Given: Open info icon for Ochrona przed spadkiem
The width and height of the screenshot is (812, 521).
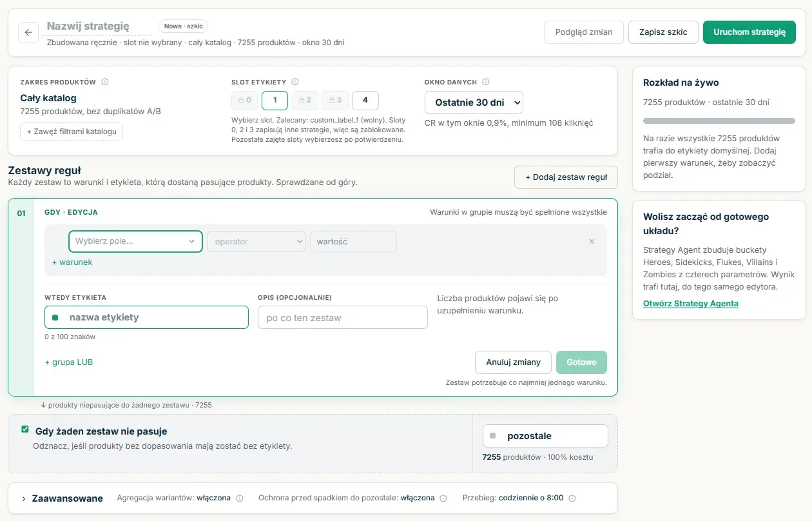Looking at the screenshot, I should [444, 498].
